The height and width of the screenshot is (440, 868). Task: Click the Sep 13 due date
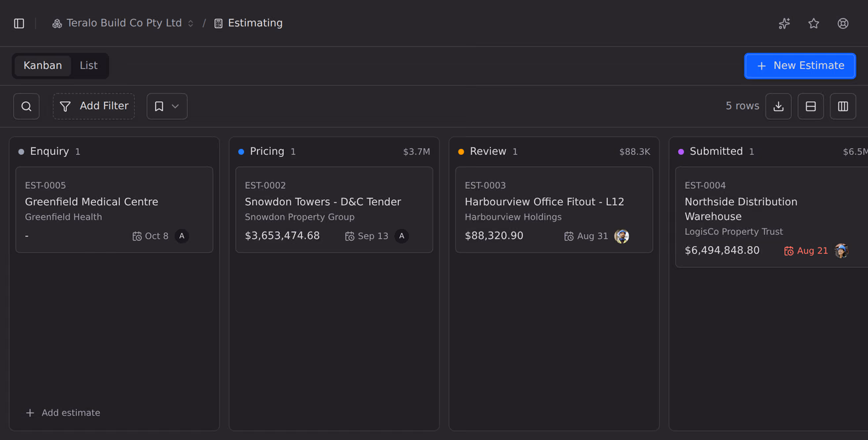[x=367, y=236]
